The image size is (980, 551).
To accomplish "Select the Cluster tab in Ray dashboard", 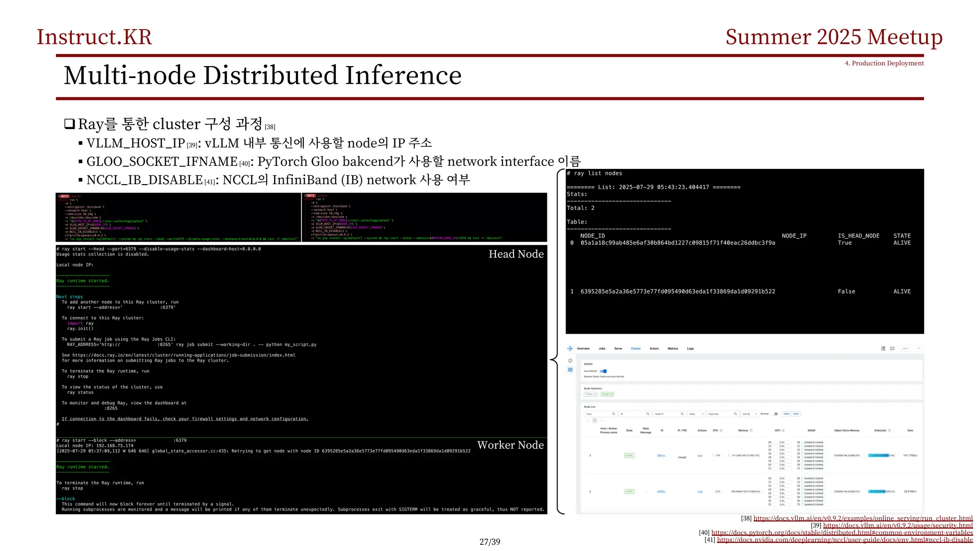I will [636, 349].
